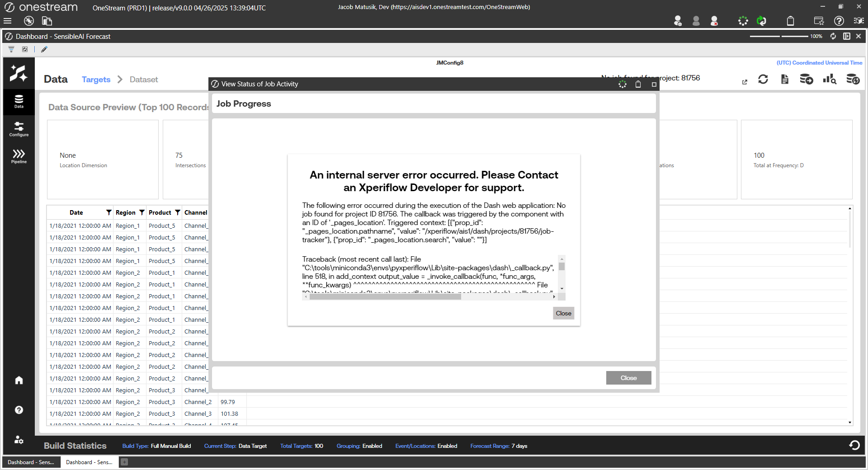Open the Date column filter

tap(108, 212)
